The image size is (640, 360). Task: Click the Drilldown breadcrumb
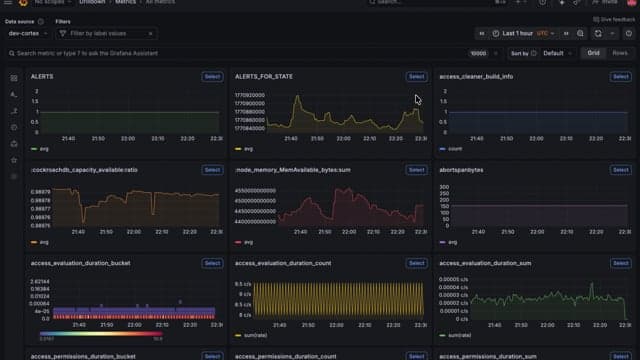[x=92, y=2]
